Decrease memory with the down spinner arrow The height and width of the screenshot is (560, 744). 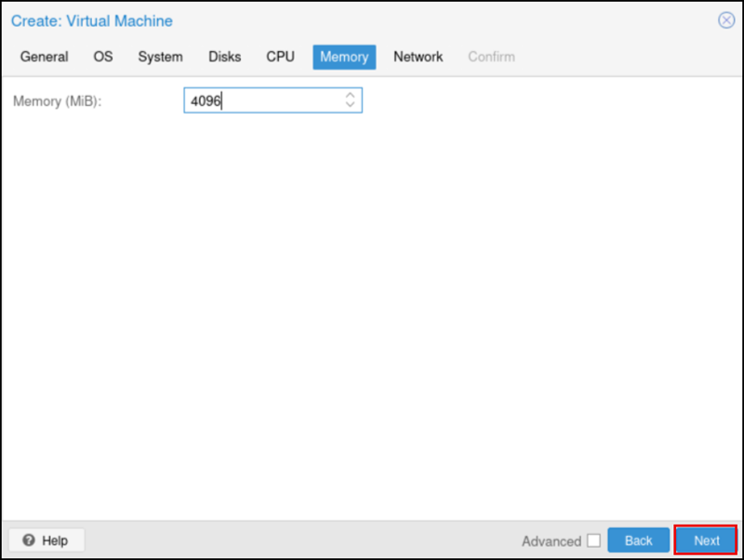point(351,104)
